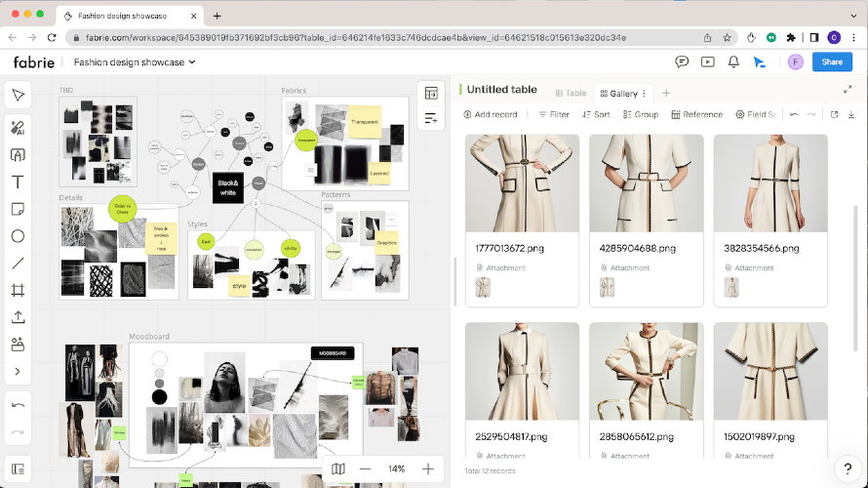The height and width of the screenshot is (488, 868).
Task: Click attachment thumbnail under 1777013672.png
Action: point(483,288)
